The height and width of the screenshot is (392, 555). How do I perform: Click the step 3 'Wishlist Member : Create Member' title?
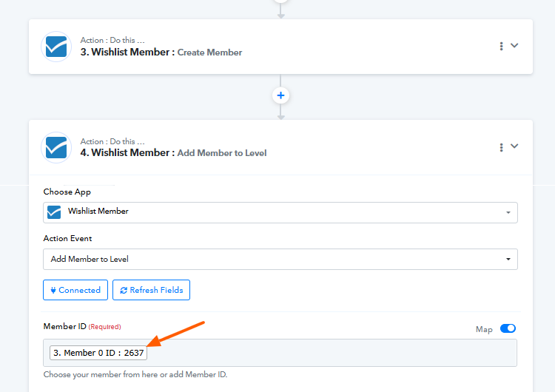point(161,52)
